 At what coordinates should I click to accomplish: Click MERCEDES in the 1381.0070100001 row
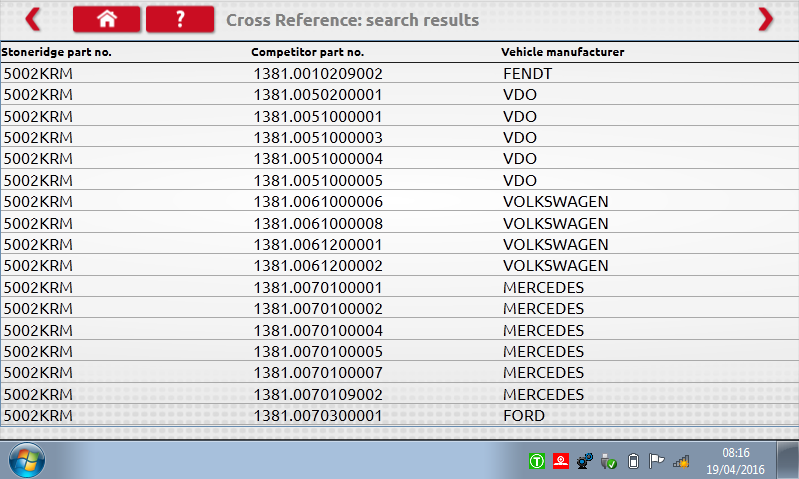point(543,287)
